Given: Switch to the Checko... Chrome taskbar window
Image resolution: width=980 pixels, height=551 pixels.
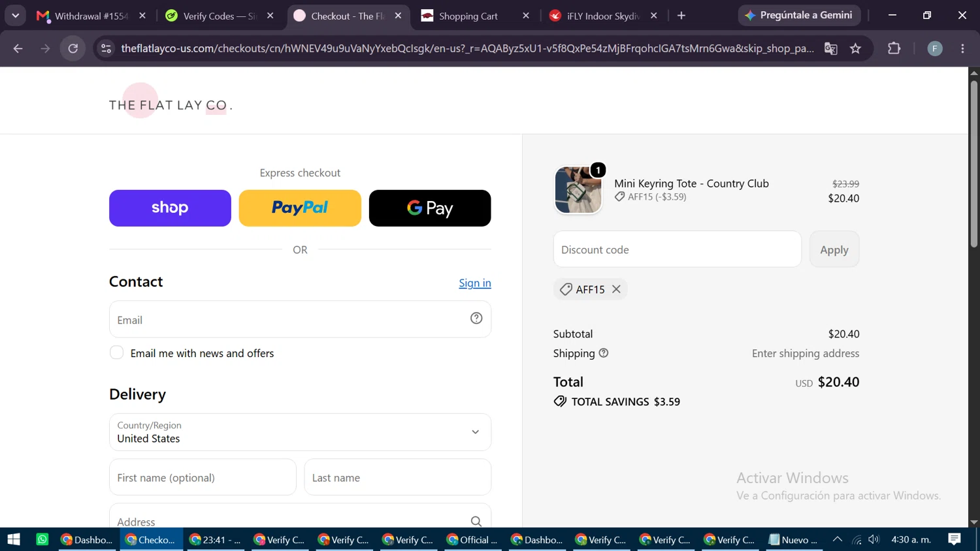Looking at the screenshot, I should 150,539.
